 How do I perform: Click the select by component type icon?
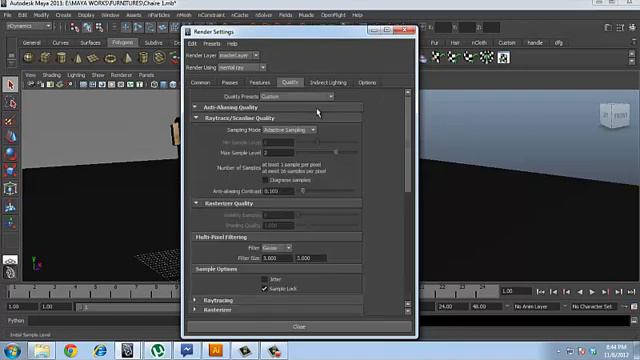pos(99,27)
